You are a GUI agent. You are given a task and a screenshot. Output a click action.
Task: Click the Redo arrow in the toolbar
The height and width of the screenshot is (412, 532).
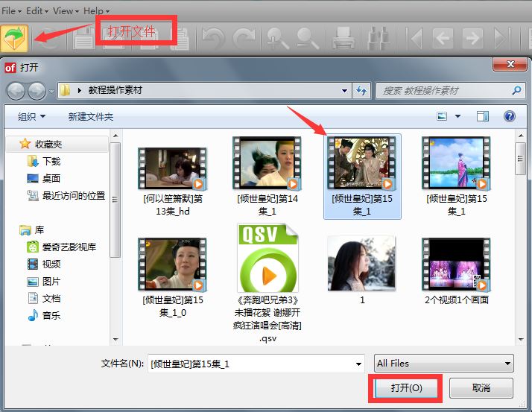tap(244, 38)
